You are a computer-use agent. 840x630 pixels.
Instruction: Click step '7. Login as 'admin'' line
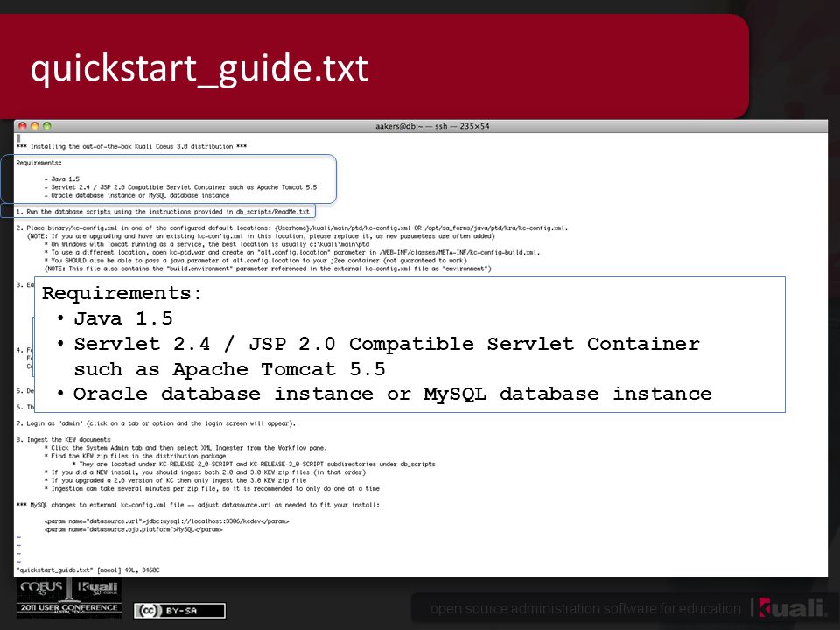[156, 423]
